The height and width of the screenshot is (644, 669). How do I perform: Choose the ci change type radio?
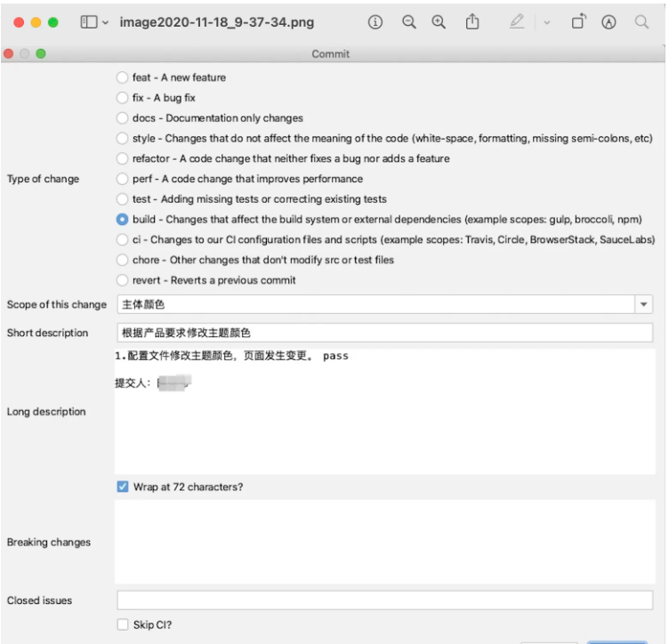(x=122, y=239)
